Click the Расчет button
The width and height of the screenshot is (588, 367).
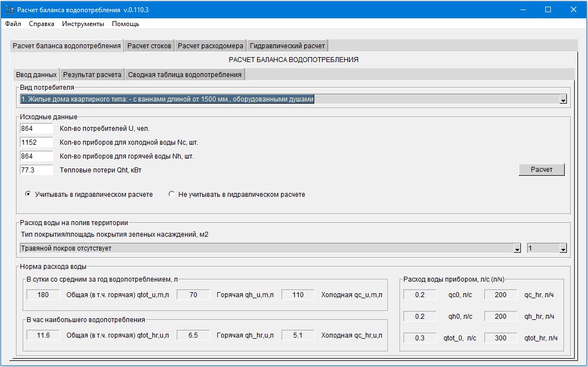coord(541,170)
